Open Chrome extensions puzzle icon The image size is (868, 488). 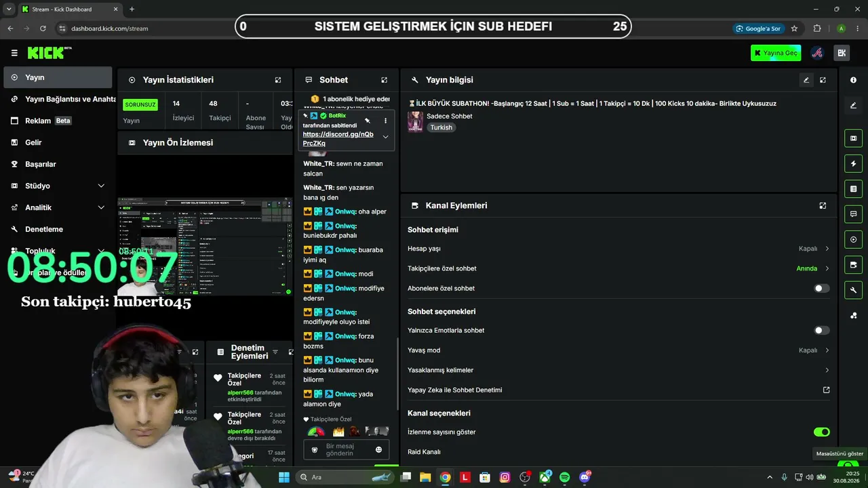tap(817, 28)
